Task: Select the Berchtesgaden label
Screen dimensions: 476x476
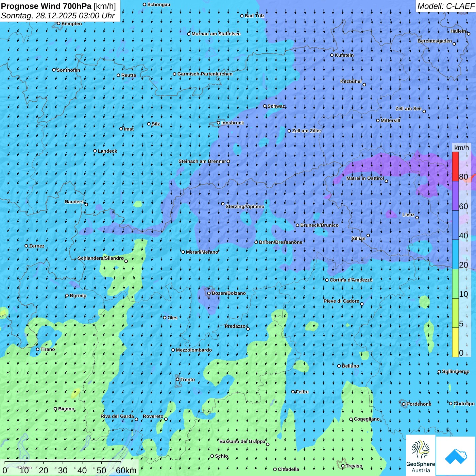Action: coord(435,41)
